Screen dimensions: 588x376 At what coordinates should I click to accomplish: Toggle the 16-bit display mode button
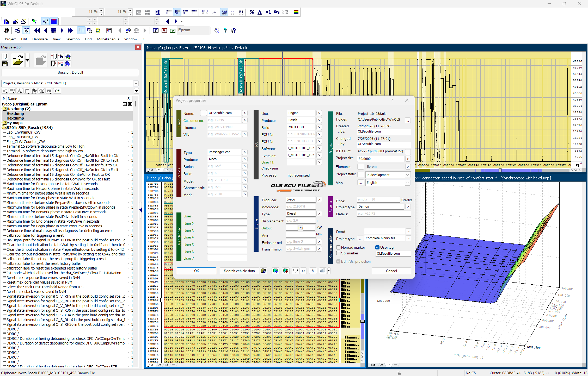point(177,12)
